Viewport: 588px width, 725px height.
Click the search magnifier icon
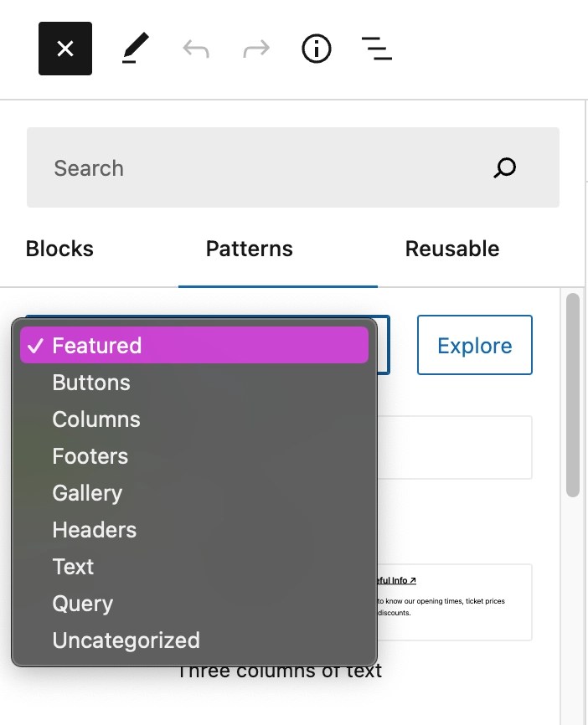pos(504,167)
